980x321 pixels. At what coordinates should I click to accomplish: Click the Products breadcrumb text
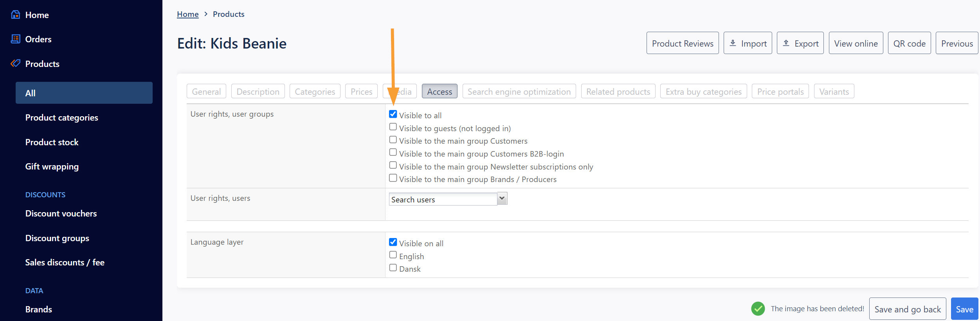click(x=229, y=14)
